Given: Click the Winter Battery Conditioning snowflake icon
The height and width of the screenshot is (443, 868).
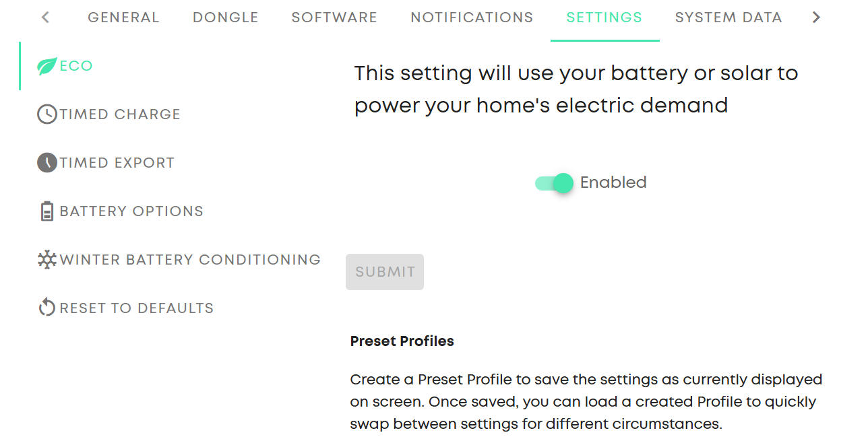Looking at the screenshot, I should [x=47, y=260].
